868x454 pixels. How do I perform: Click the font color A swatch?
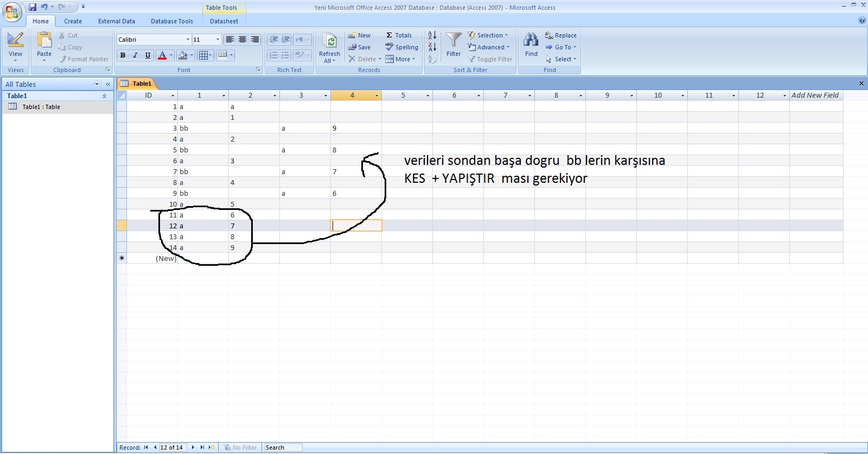(x=162, y=55)
